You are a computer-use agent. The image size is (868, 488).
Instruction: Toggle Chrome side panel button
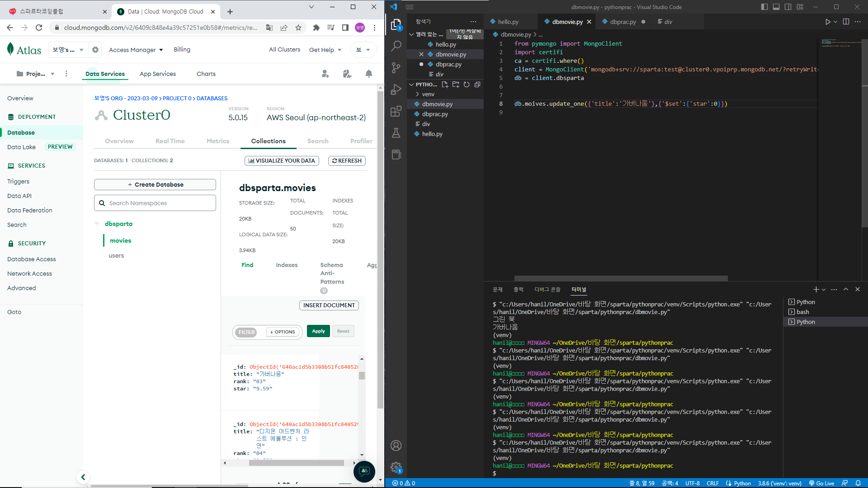(x=345, y=28)
